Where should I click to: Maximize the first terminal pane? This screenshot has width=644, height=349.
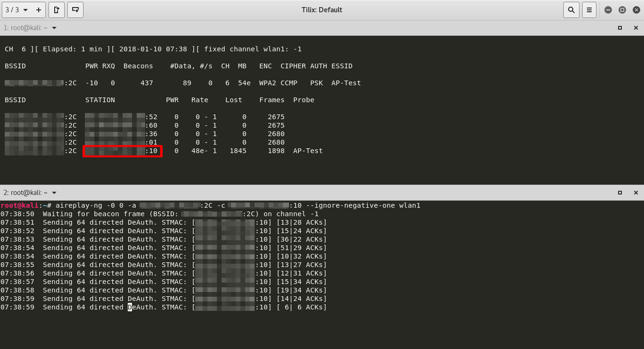click(620, 28)
